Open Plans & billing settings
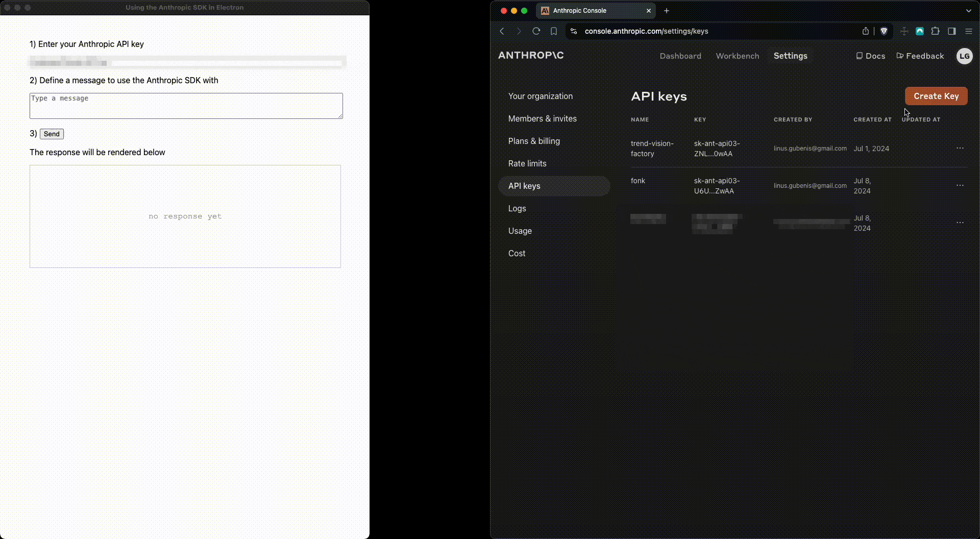980x539 pixels. [x=534, y=141]
